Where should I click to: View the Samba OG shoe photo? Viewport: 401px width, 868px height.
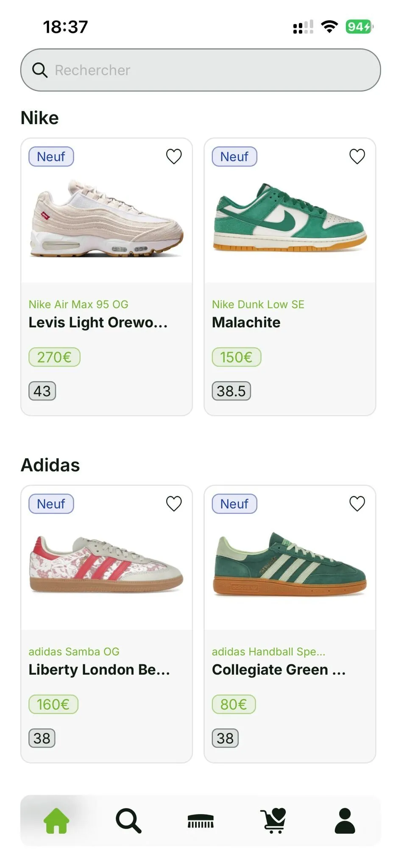(x=107, y=565)
